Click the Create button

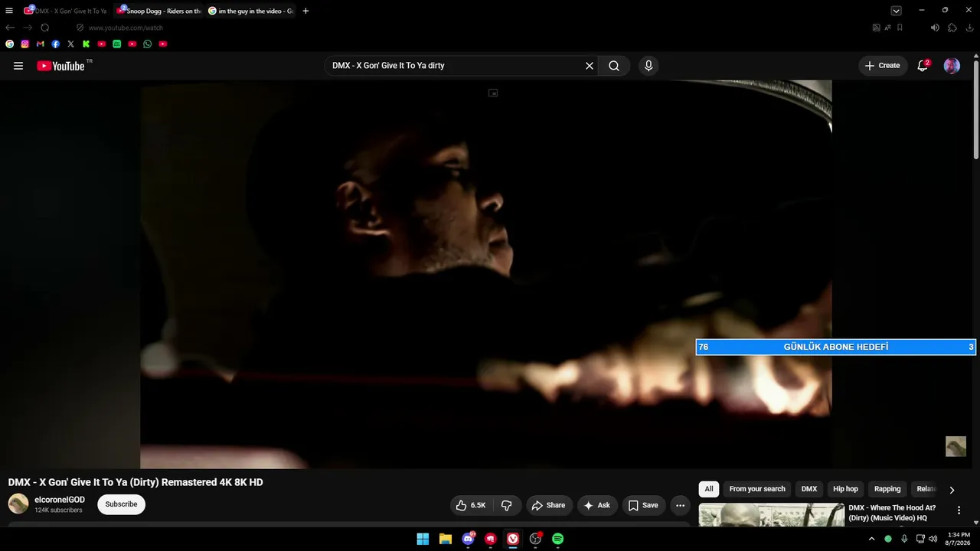pyautogui.click(x=882, y=66)
